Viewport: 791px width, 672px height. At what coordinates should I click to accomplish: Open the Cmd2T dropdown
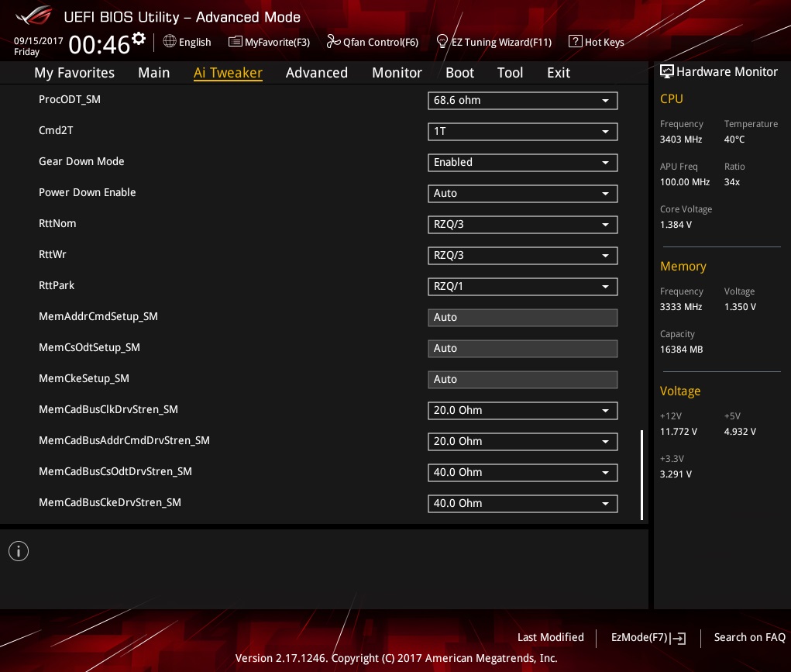(x=522, y=132)
